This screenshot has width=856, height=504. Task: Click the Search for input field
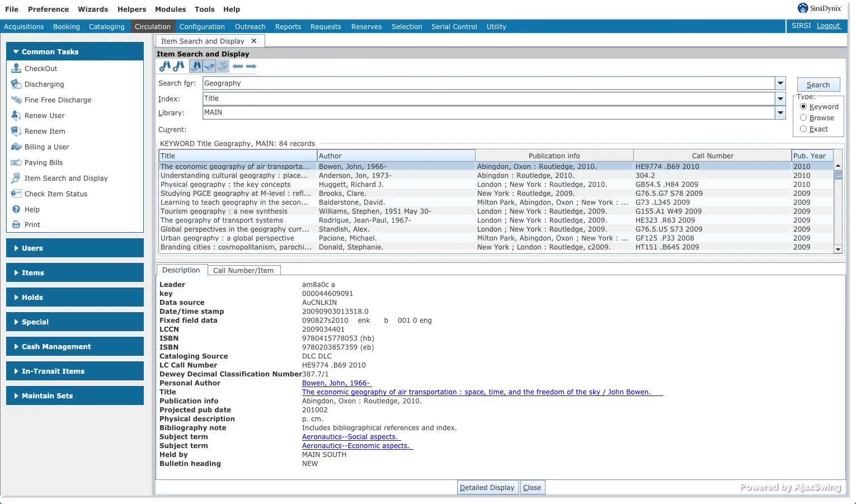[488, 83]
